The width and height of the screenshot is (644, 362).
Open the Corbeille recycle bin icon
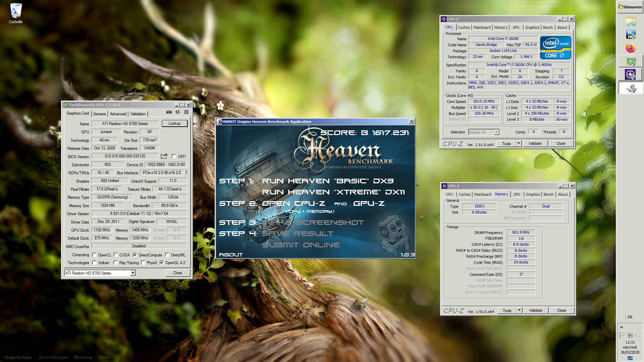tap(16, 13)
